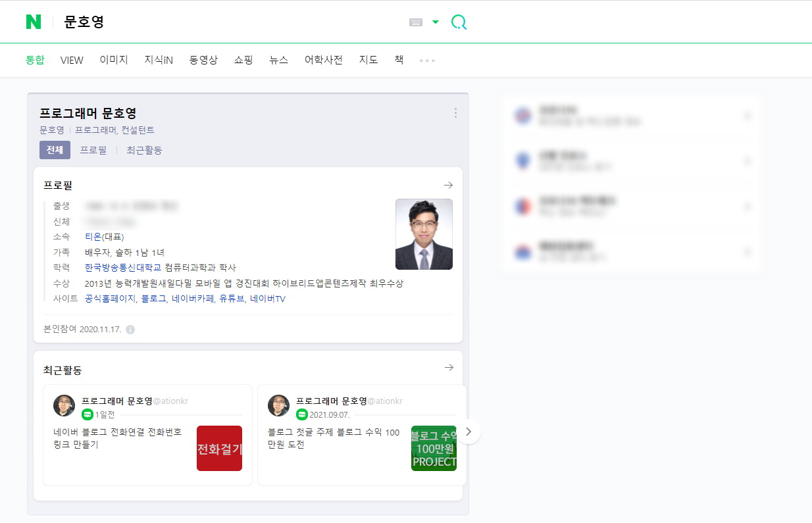Click the 본인참여 info icon

click(130, 329)
